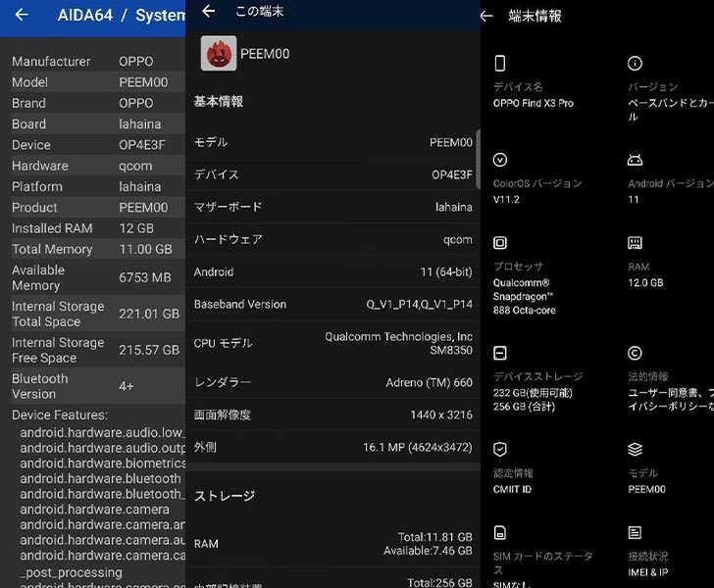Tap the CPU モデル SM8350 row

coord(332,343)
